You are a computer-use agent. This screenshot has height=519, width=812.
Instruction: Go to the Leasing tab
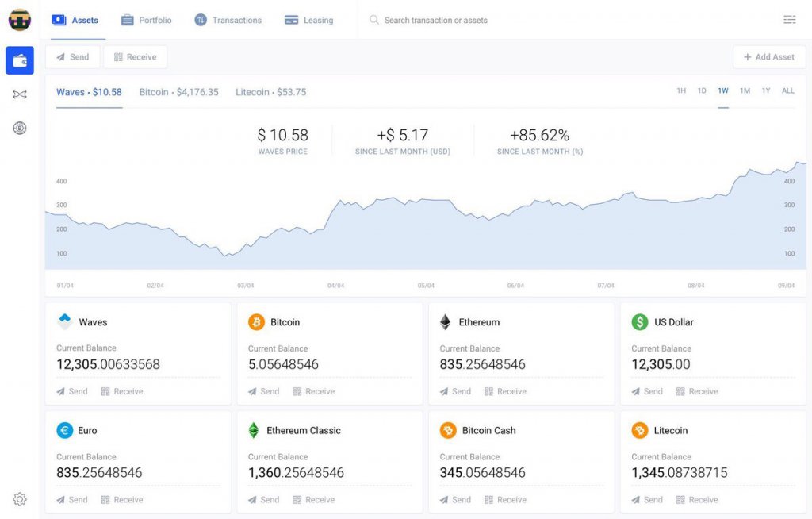[308, 20]
